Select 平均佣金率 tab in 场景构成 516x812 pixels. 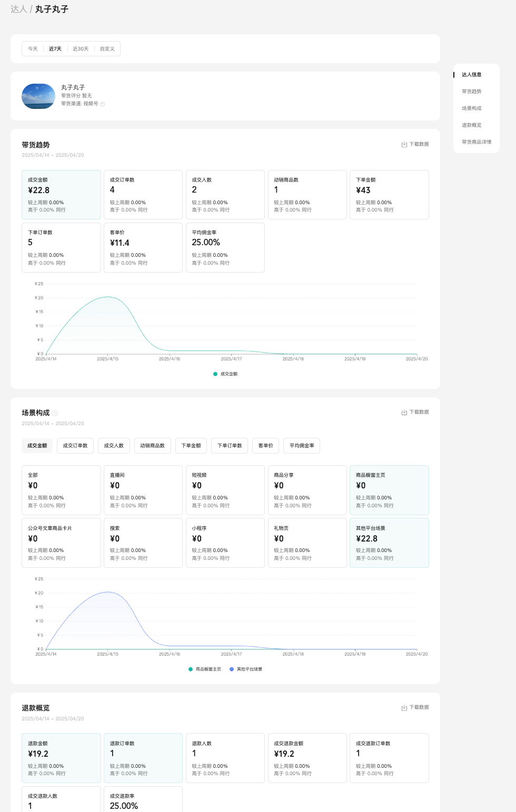(302, 446)
